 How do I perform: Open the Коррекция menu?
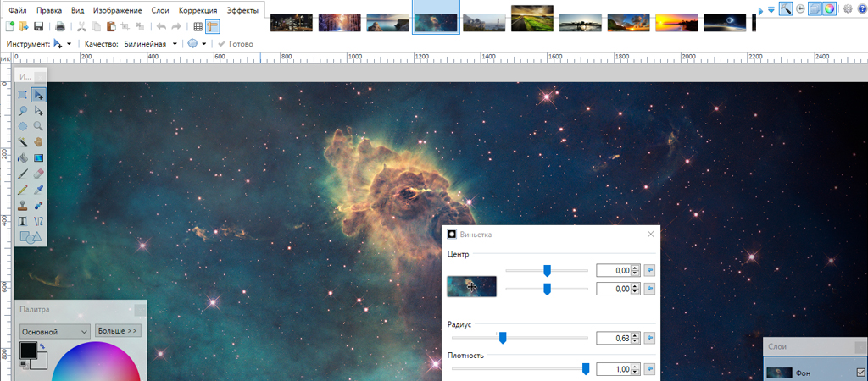click(x=198, y=10)
